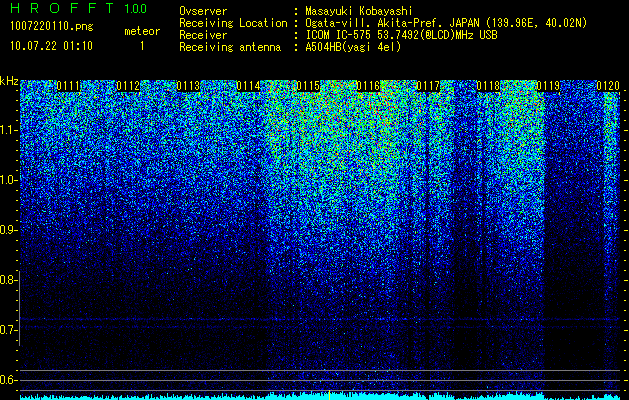Click the 0.6 kHz axis label
The width and height of the screenshot is (629, 400).
pos(8,380)
